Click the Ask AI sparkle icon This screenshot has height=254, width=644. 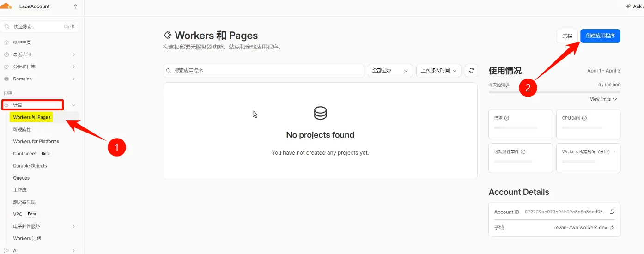[x=628, y=6]
